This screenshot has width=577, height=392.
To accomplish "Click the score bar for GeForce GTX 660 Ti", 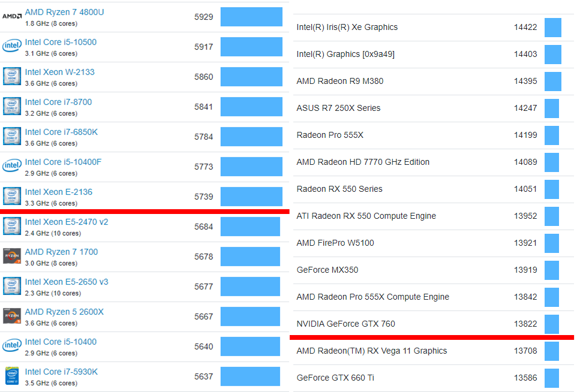I will coord(552,378).
